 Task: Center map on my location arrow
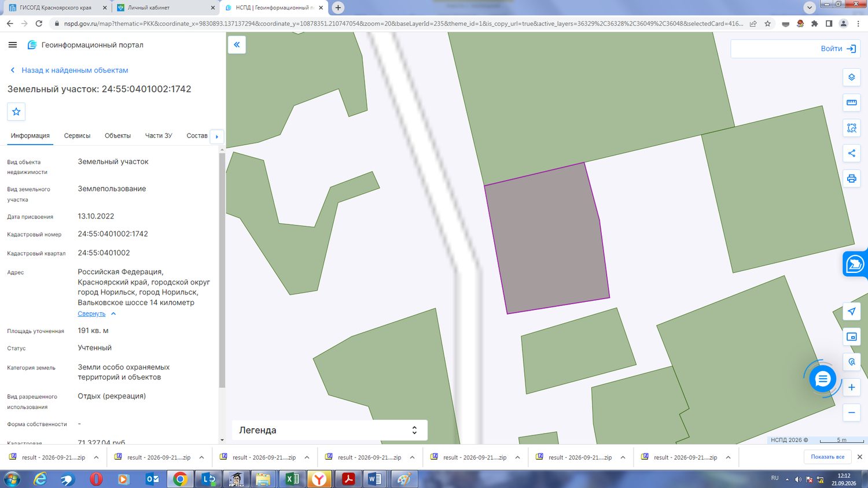tap(851, 312)
